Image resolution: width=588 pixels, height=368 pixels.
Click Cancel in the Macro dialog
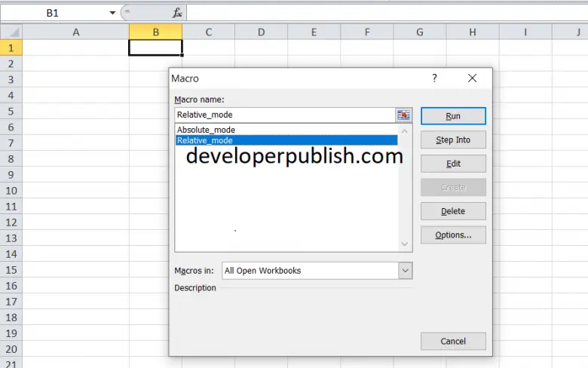(x=453, y=341)
